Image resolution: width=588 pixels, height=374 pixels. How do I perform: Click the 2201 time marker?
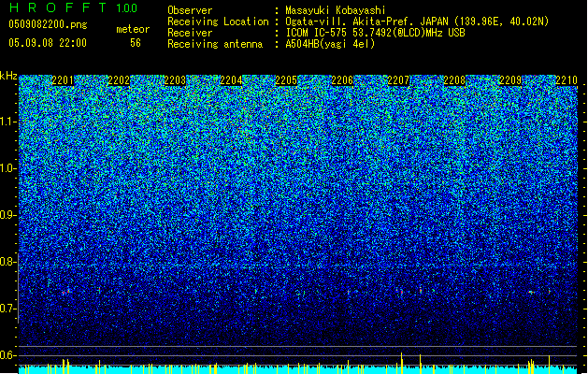pyautogui.click(x=63, y=80)
